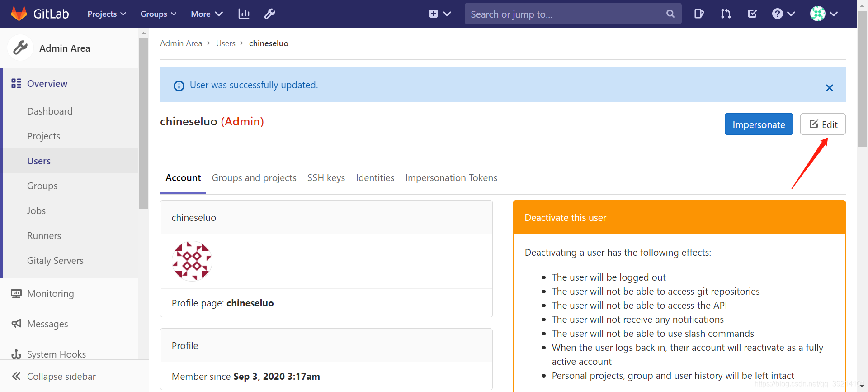Open the To-Do list icon

[x=752, y=14]
